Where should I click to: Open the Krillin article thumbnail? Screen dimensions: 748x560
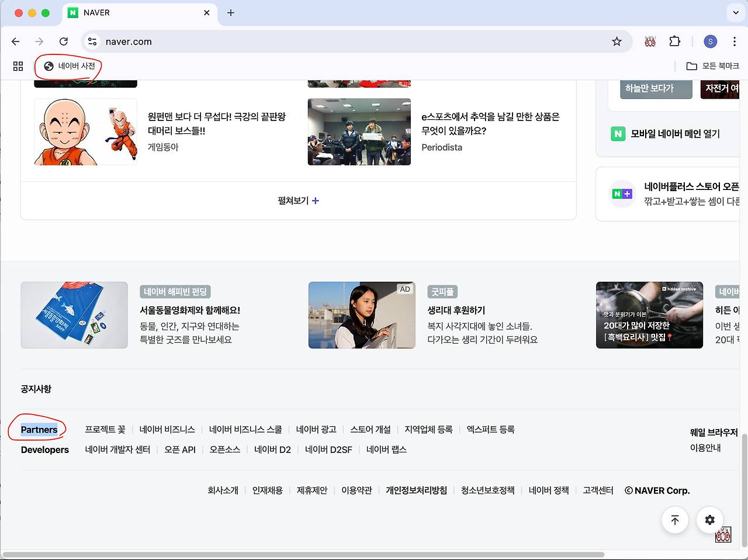[85, 132]
